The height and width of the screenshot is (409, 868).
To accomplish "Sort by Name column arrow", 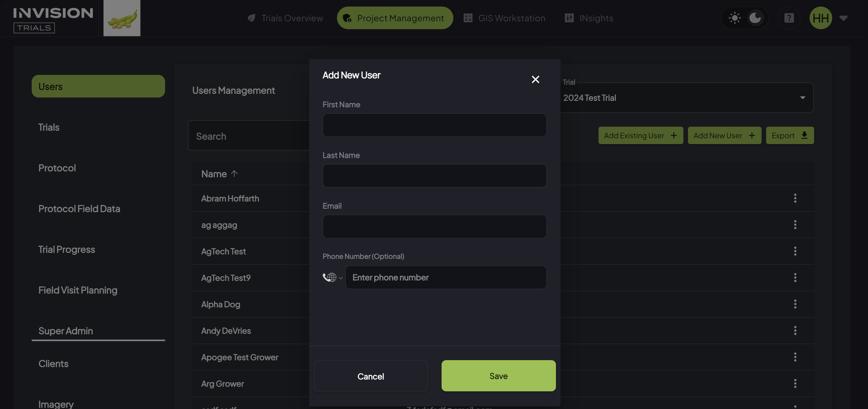I will [234, 174].
